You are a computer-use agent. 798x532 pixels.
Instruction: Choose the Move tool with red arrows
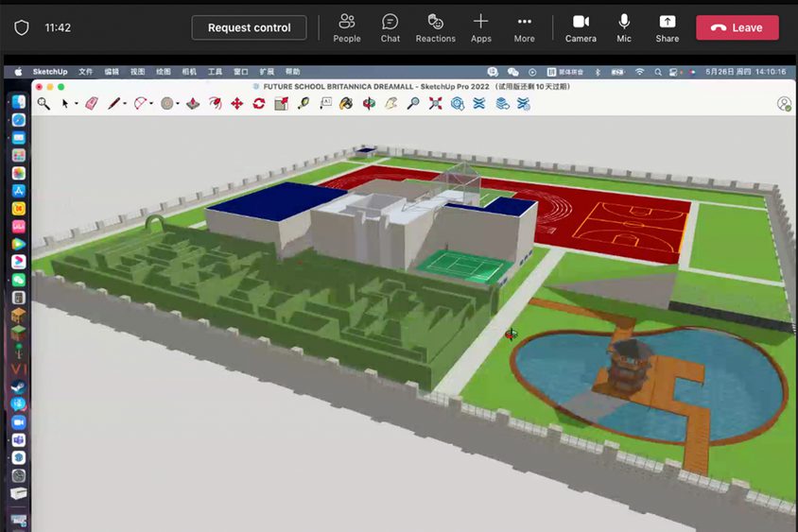[x=237, y=104]
